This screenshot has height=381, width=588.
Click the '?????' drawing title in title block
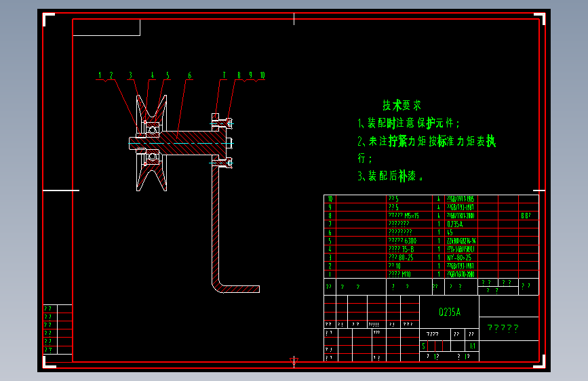503,329
